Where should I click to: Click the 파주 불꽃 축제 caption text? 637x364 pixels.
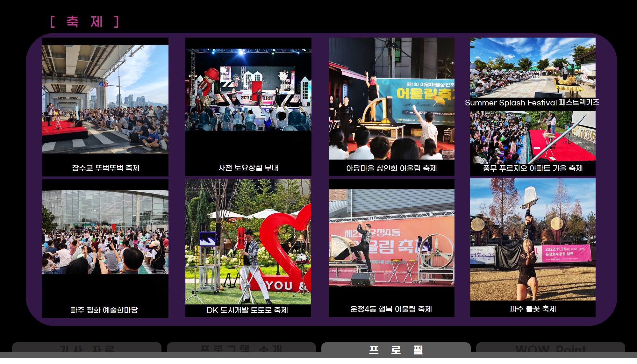[x=533, y=309]
